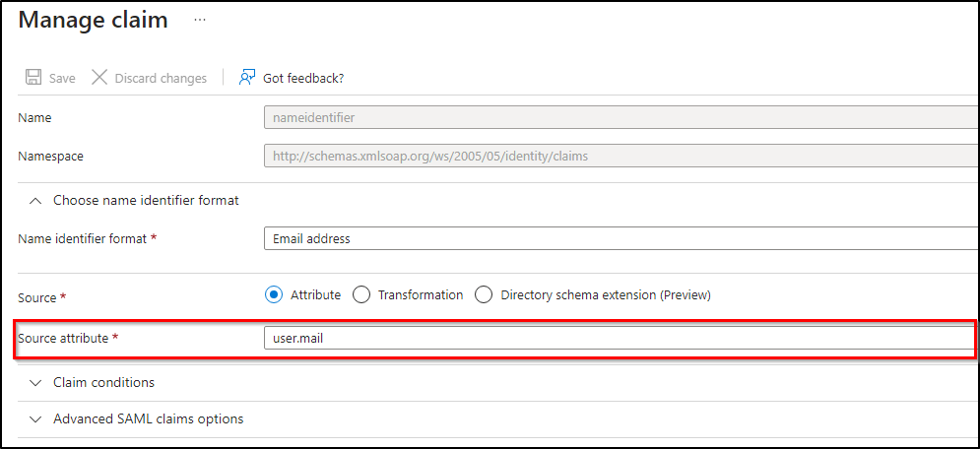Click the Got feedback person icon
Screen dimensions: 980x449
(x=247, y=77)
